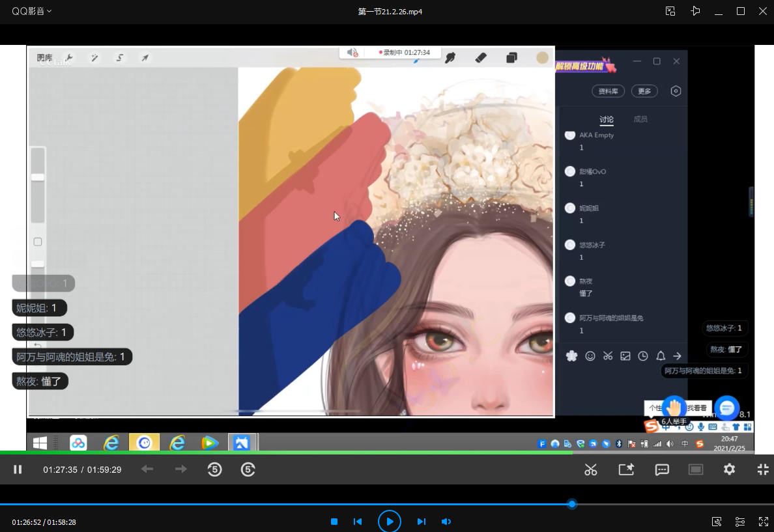Open the gear settings icon in player bar
This screenshot has width=774, height=532.
tap(729, 469)
